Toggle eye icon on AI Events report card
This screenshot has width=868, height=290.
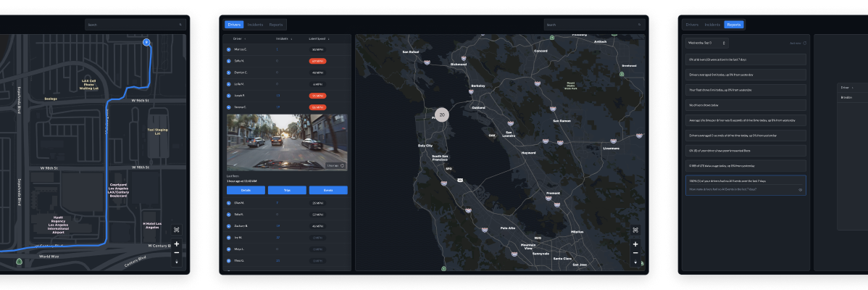(801, 189)
